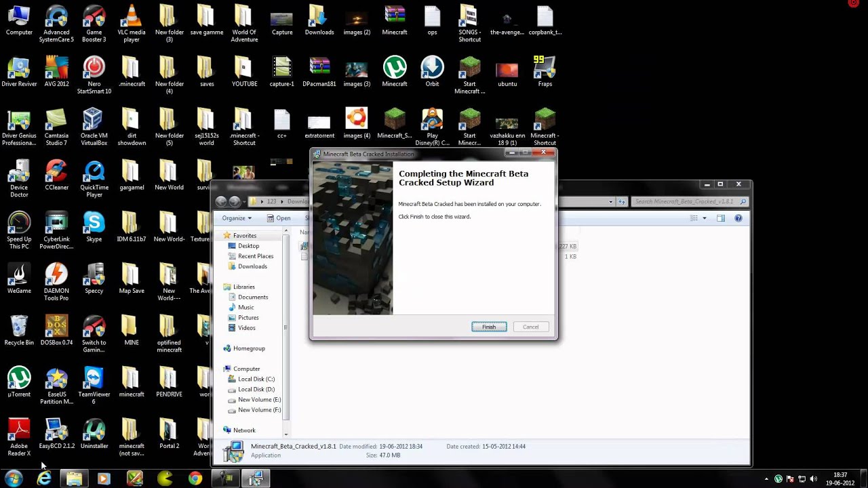
Task: Select the Adobe Reader X desktop icon
Action: click(19, 438)
